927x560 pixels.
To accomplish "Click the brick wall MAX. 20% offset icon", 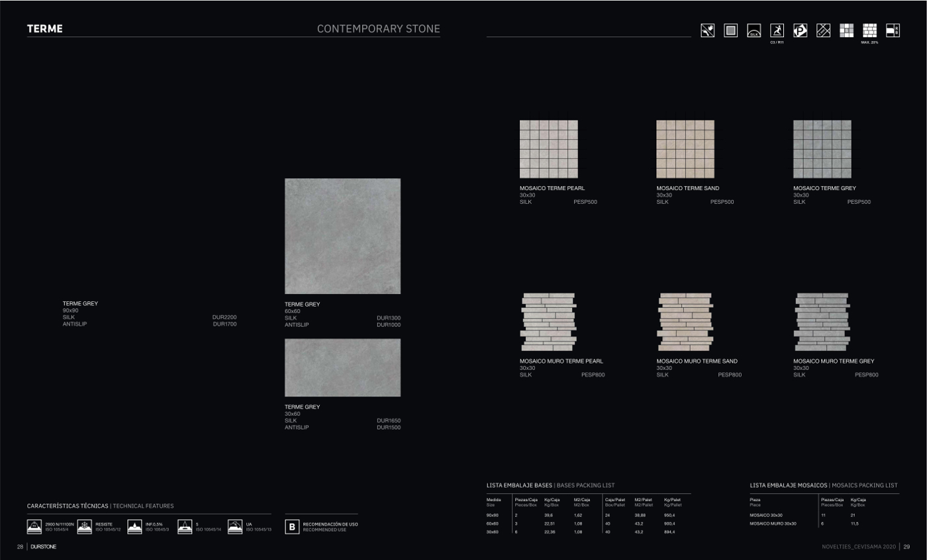I will (870, 30).
